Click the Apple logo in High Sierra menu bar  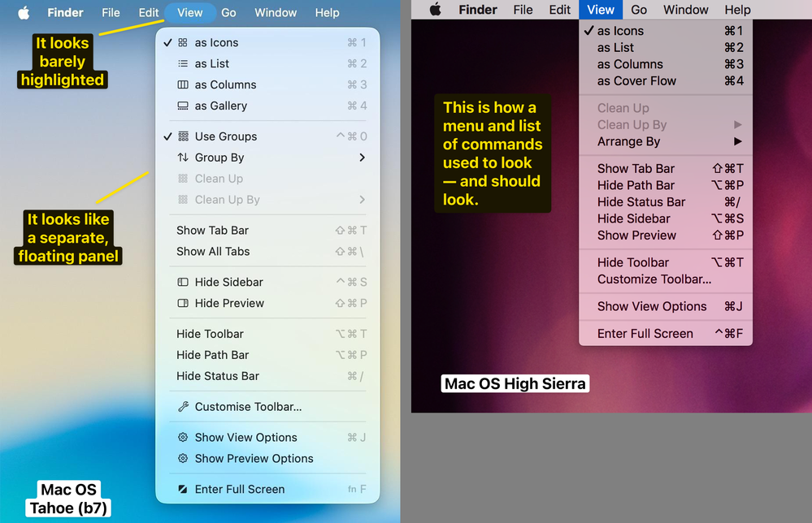coord(436,9)
